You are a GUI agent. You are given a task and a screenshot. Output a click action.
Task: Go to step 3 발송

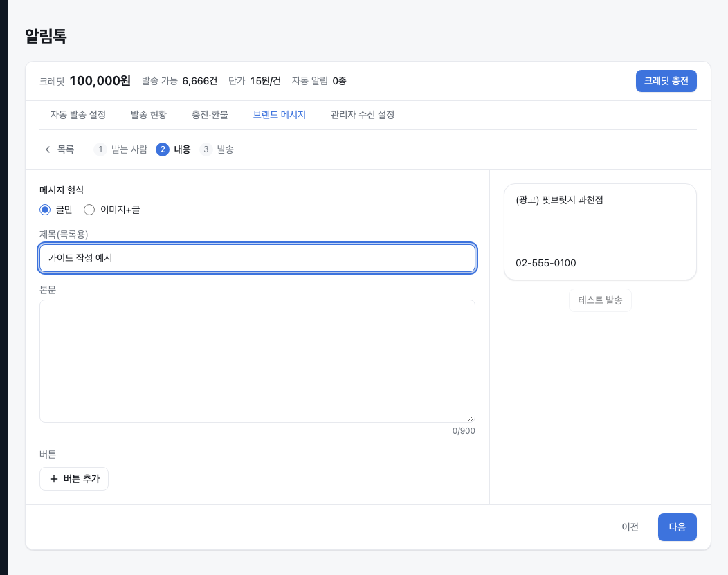[x=217, y=149]
